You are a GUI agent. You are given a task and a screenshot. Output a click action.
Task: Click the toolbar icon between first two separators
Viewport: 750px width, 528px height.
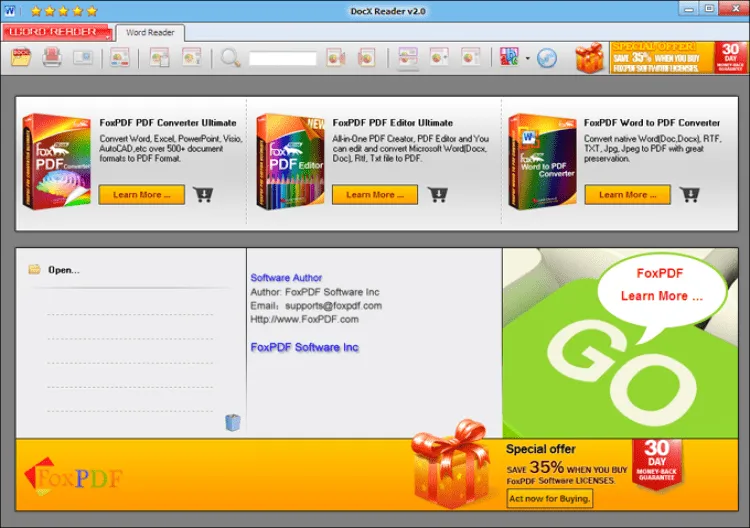[120, 58]
